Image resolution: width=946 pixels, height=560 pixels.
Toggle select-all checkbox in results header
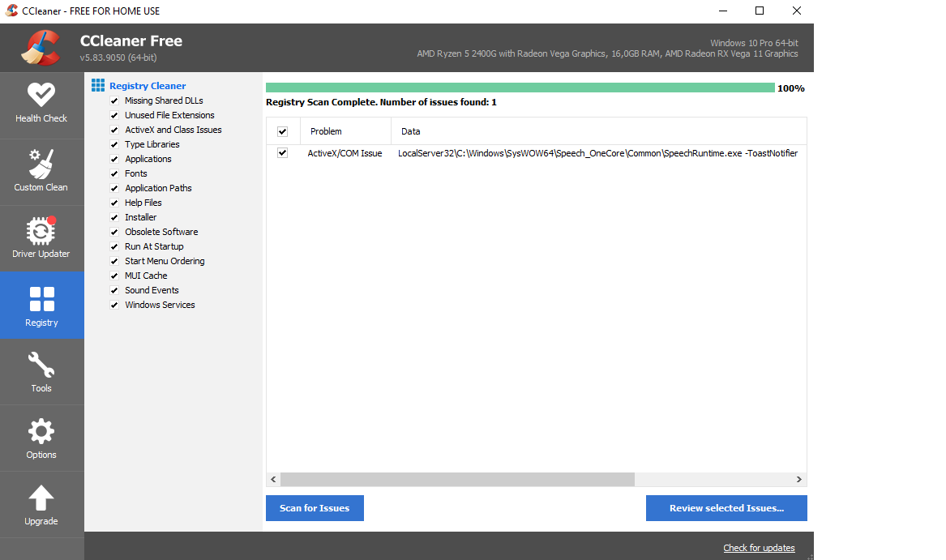pyautogui.click(x=282, y=131)
